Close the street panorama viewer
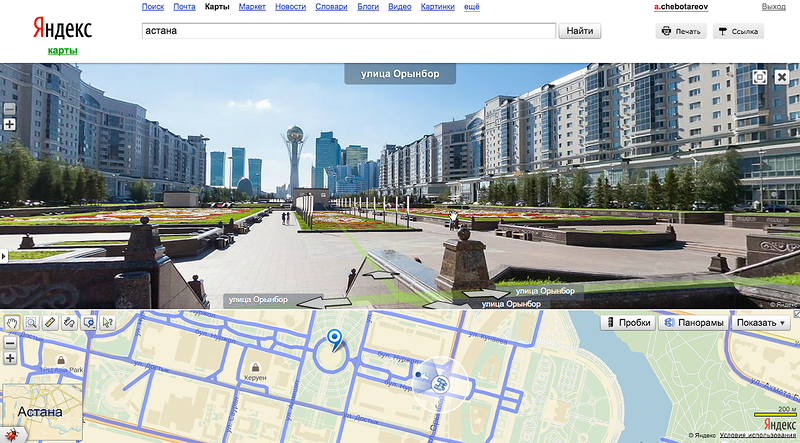This screenshot has width=800, height=443. [x=782, y=77]
